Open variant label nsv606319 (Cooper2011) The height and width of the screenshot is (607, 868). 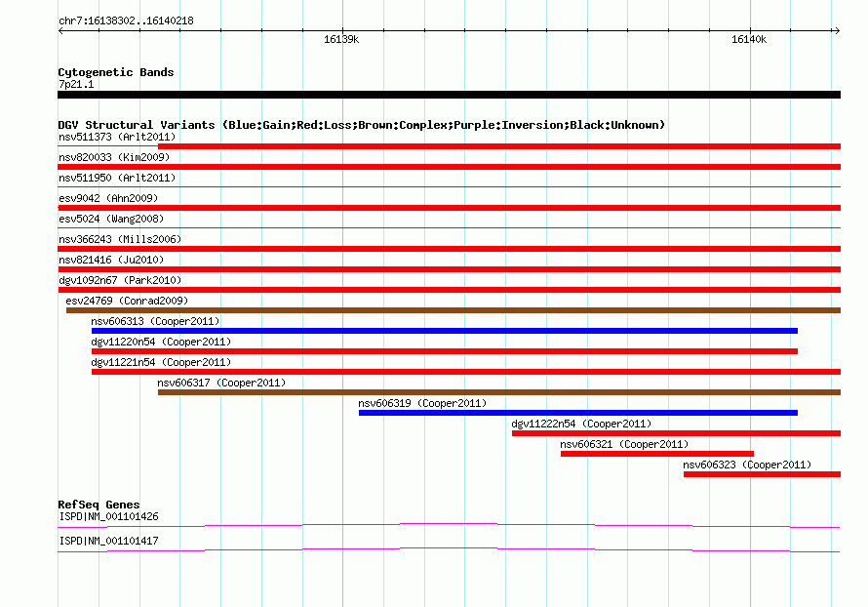click(x=422, y=403)
